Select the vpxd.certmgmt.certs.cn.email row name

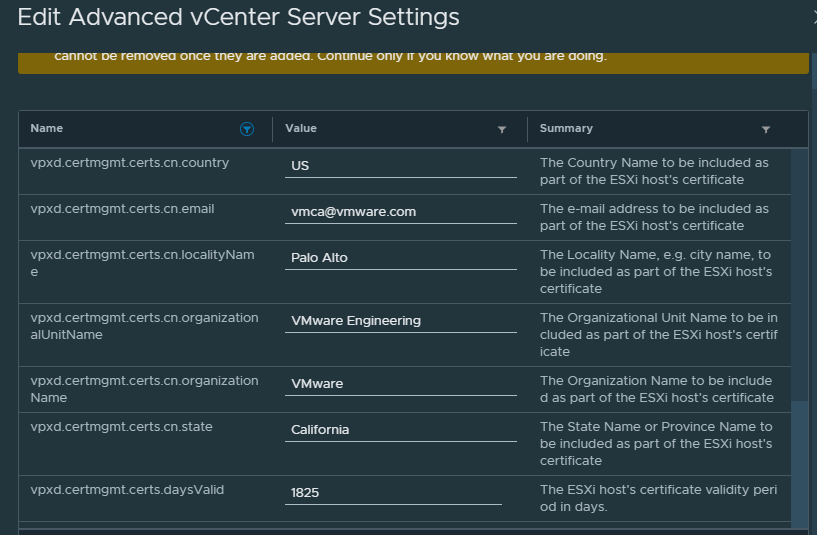click(x=122, y=209)
